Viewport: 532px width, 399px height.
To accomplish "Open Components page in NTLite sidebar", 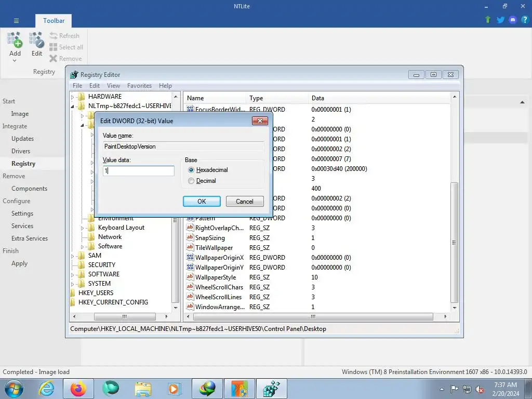I will [29, 188].
